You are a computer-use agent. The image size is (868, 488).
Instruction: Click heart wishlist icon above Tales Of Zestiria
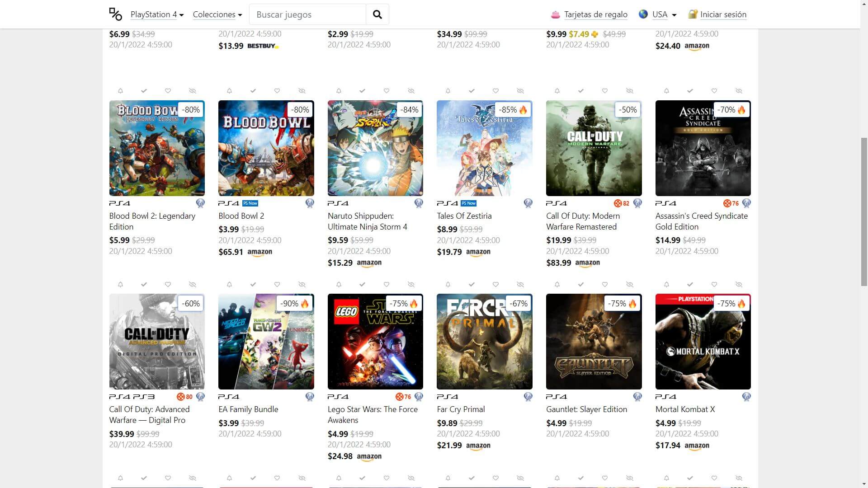(495, 91)
